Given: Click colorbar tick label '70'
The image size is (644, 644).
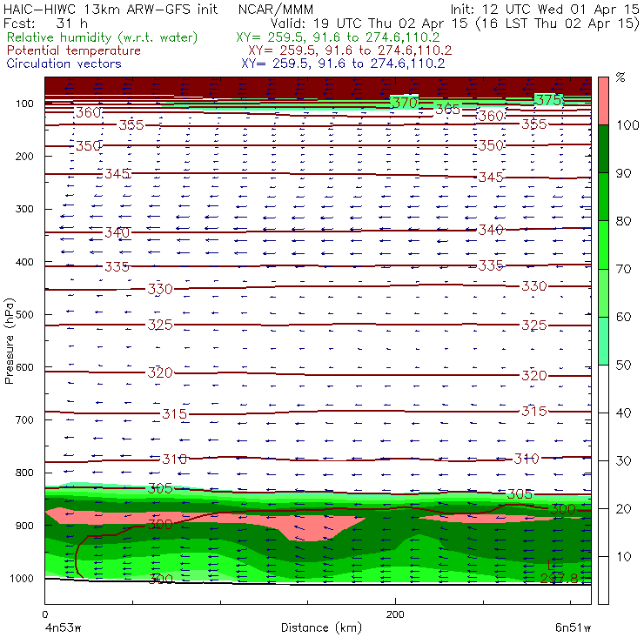Looking at the screenshot, I should tap(623, 269).
